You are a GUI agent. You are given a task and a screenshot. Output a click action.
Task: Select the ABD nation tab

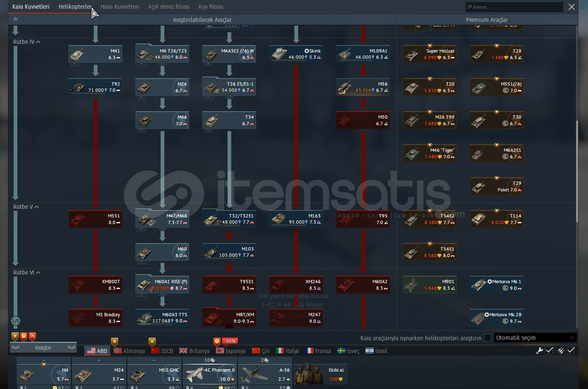97,351
